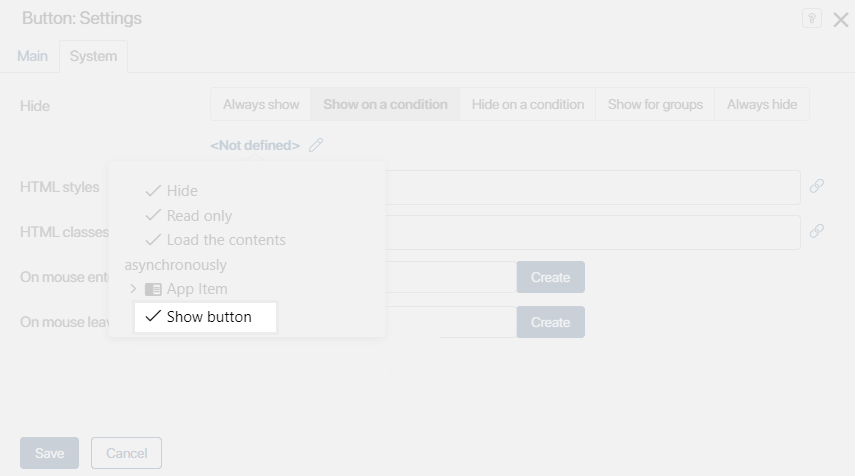
Task: Choose Always show visibility option
Action: click(x=261, y=104)
